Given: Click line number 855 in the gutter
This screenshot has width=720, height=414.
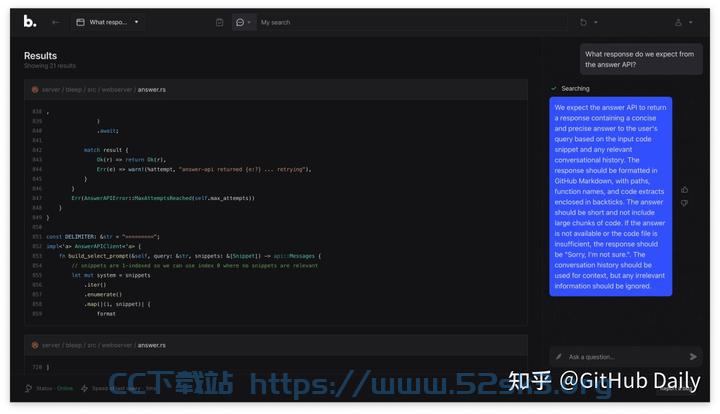Looking at the screenshot, I should pos(37,275).
